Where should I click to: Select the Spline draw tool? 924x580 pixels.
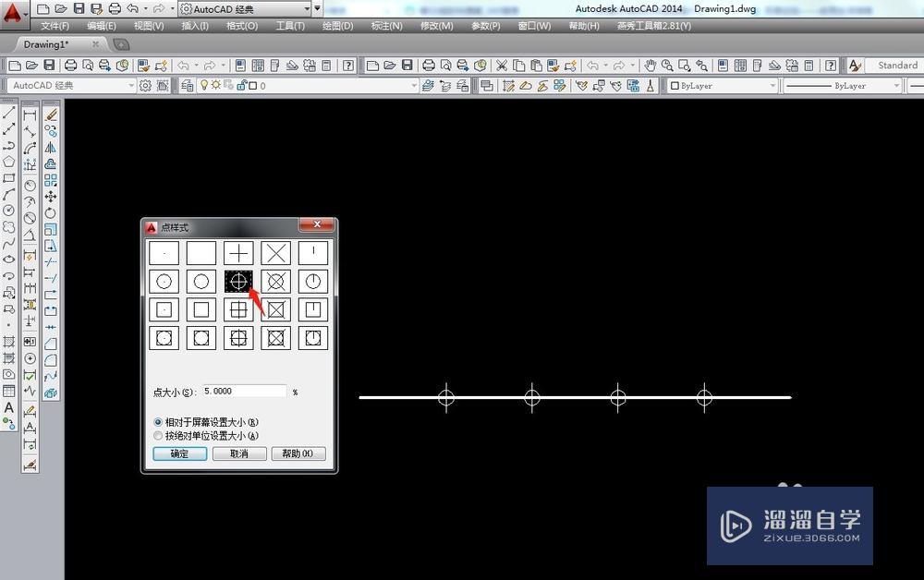tap(9, 243)
